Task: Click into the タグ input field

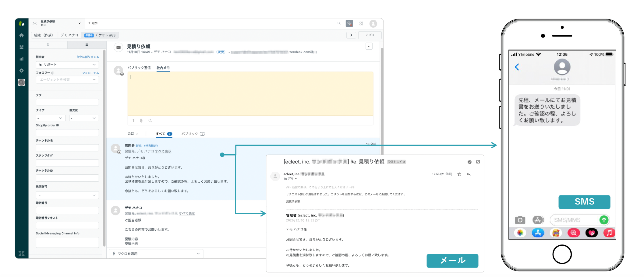Action: [x=67, y=102]
